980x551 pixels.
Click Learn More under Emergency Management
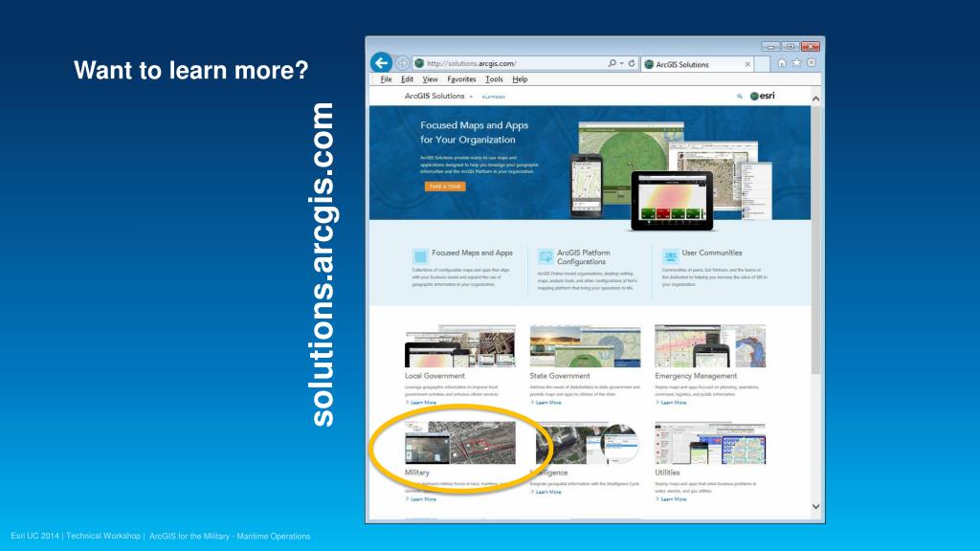pos(671,403)
